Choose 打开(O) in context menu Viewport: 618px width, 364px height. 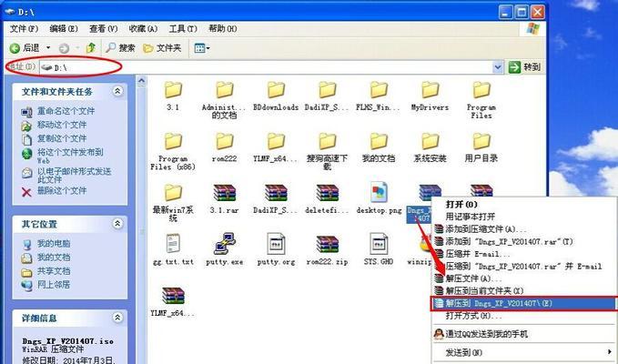[x=524, y=205]
